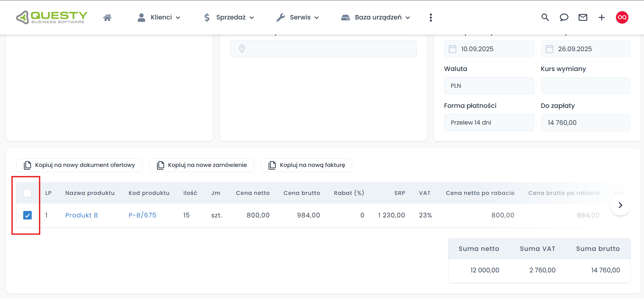This screenshot has width=644, height=298.
Task: Open the Produkt B link
Action: pyautogui.click(x=82, y=215)
